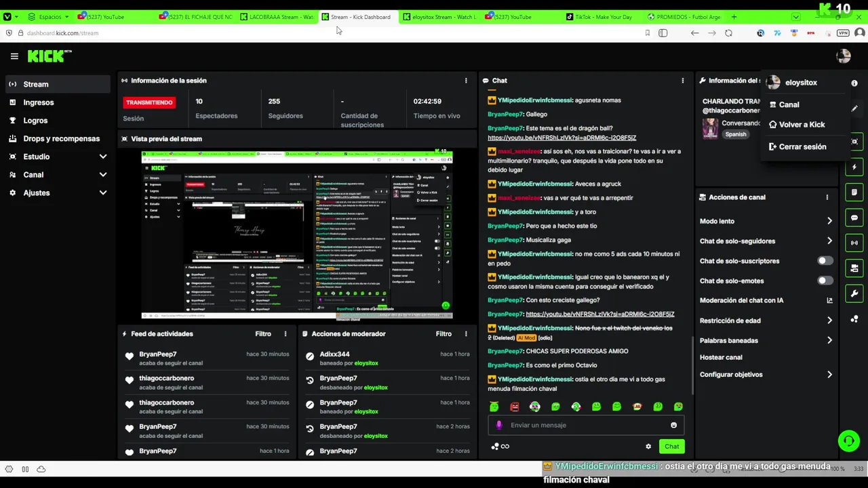Select Logros in the left sidebar
This screenshot has width=868, height=488.
click(57, 121)
